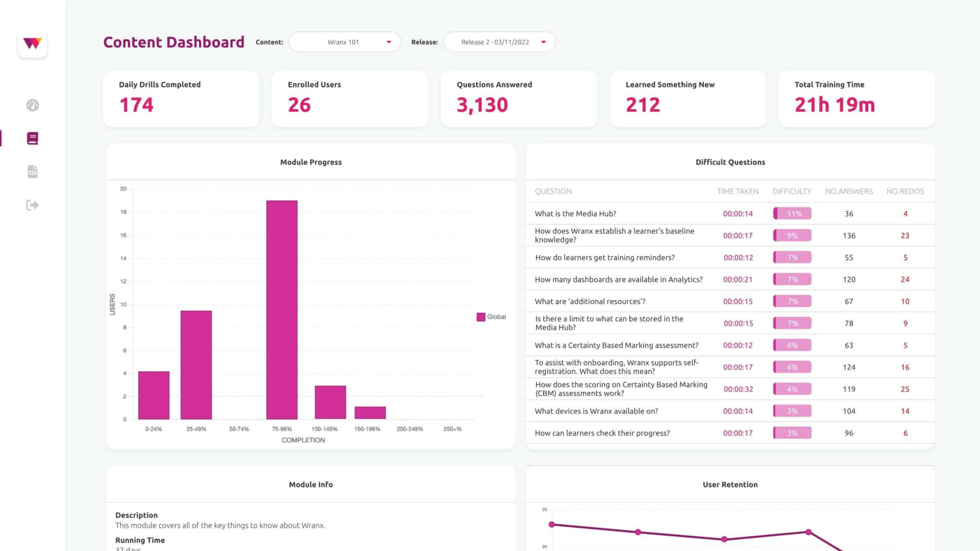Select 'Is there a limit' Media Hub question
This screenshot has width=980, height=551.
(x=609, y=323)
